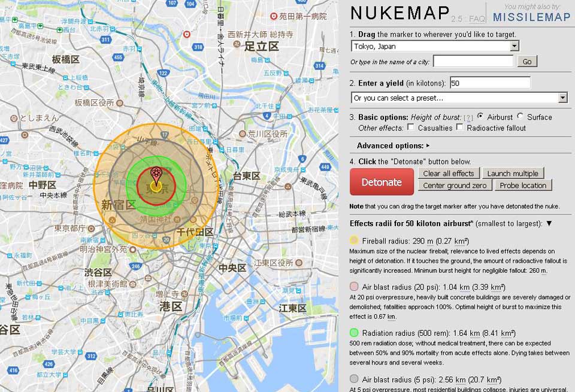The width and height of the screenshot is (575, 392).
Task: Toggle the effects radii sort order triangle
Action: pyautogui.click(x=549, y=223)
